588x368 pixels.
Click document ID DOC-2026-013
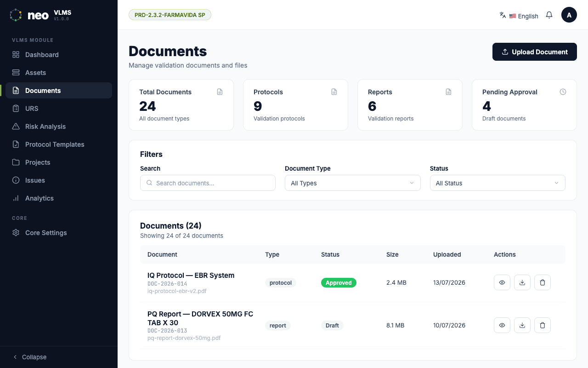point(167,331)
